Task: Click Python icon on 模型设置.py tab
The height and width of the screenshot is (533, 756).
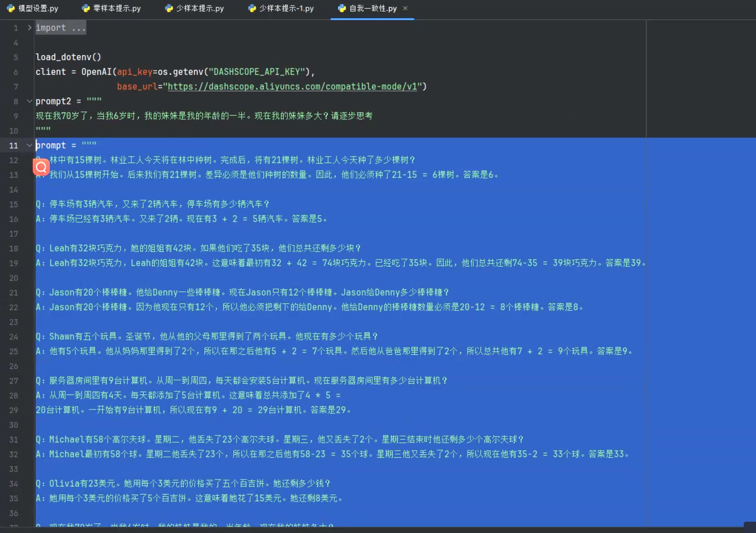Action: (11, 8)
